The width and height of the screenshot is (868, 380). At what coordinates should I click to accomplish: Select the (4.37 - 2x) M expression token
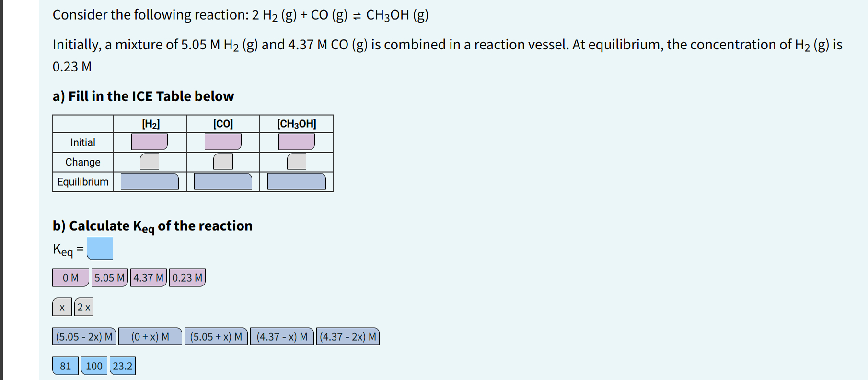click(x=347, y=337)
